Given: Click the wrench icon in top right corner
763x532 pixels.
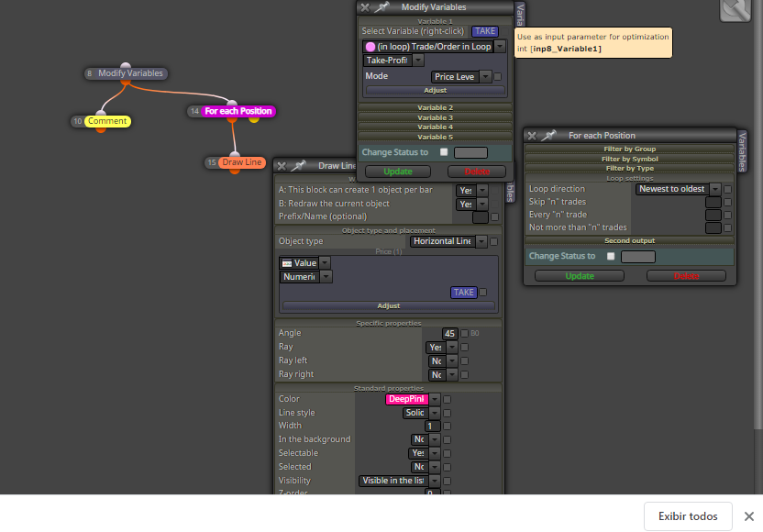Looking at the screenshot, I should pos(735,10).
